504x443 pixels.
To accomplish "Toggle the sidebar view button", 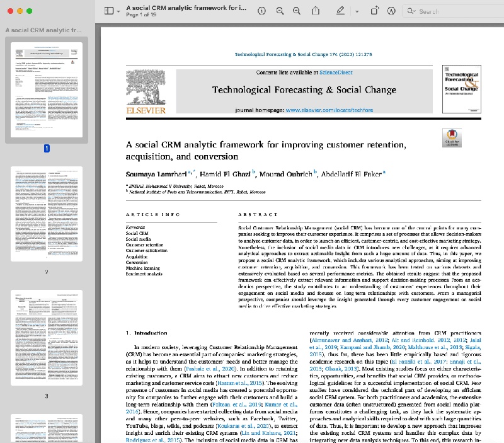I will coord(109,11).
